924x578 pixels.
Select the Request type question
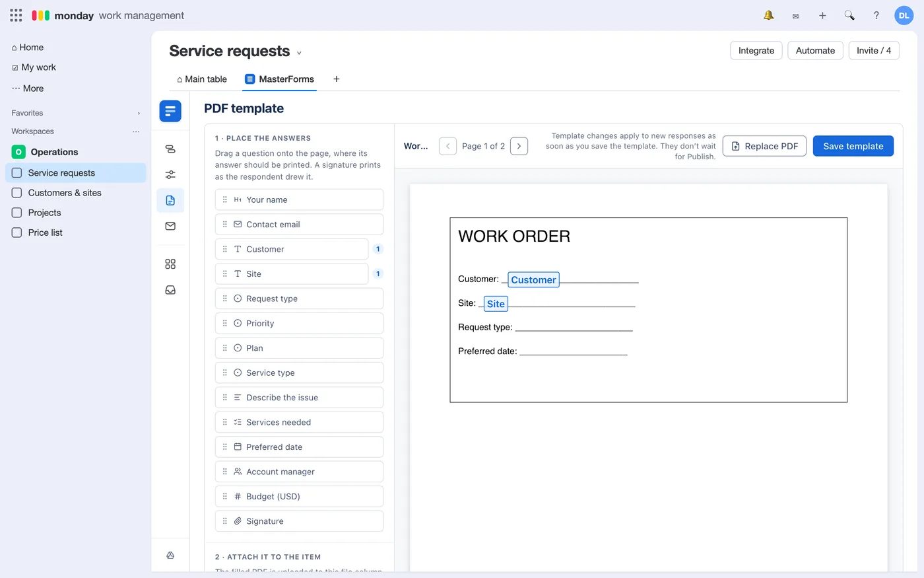coord(299,299)
